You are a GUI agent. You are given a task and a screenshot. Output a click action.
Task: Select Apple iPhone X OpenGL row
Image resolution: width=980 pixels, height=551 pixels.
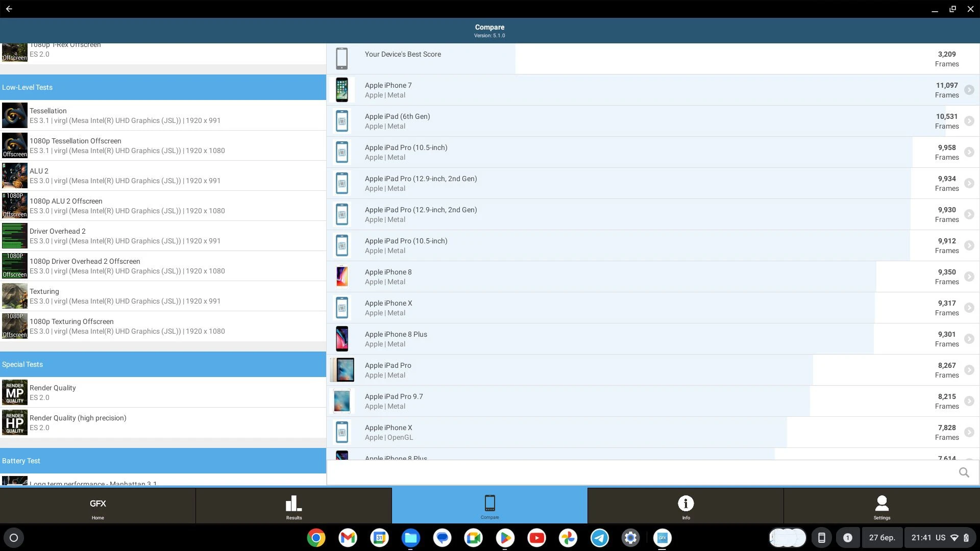(x=653, y=432)
